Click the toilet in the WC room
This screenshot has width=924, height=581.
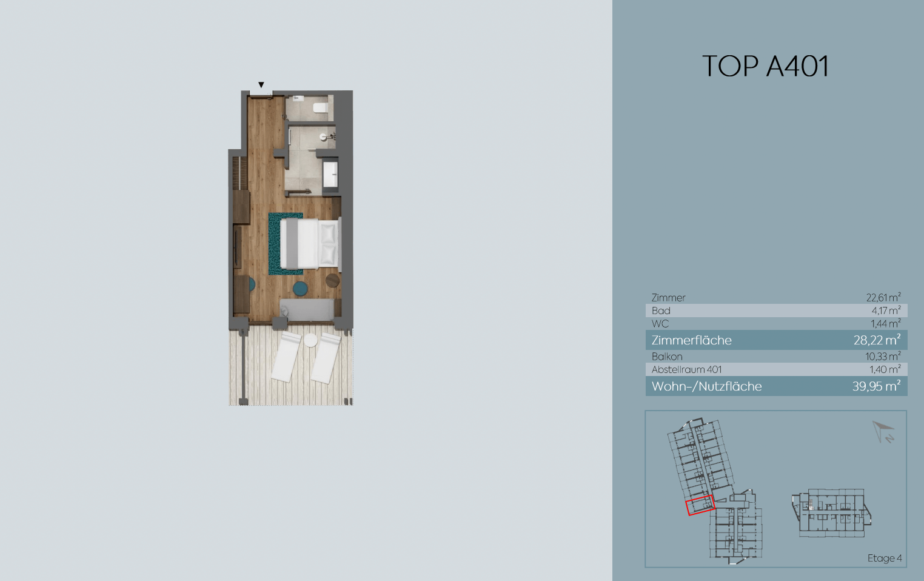pyautogui.click(x=321, y=108)
